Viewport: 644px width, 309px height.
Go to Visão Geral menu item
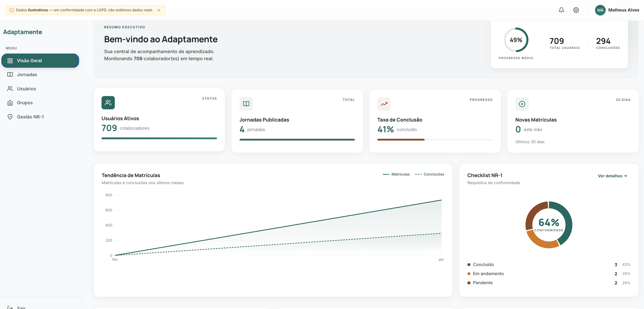pos(40,61)
